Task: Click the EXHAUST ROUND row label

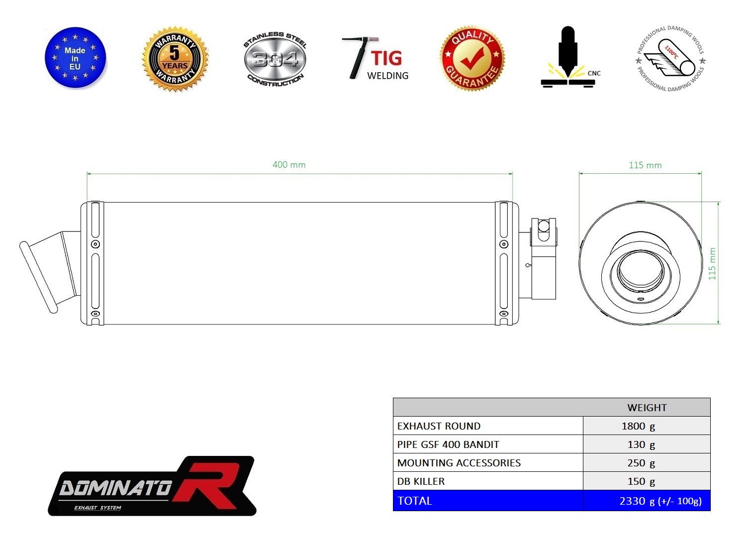Action: pyautogui.click(x=439, y=426)
